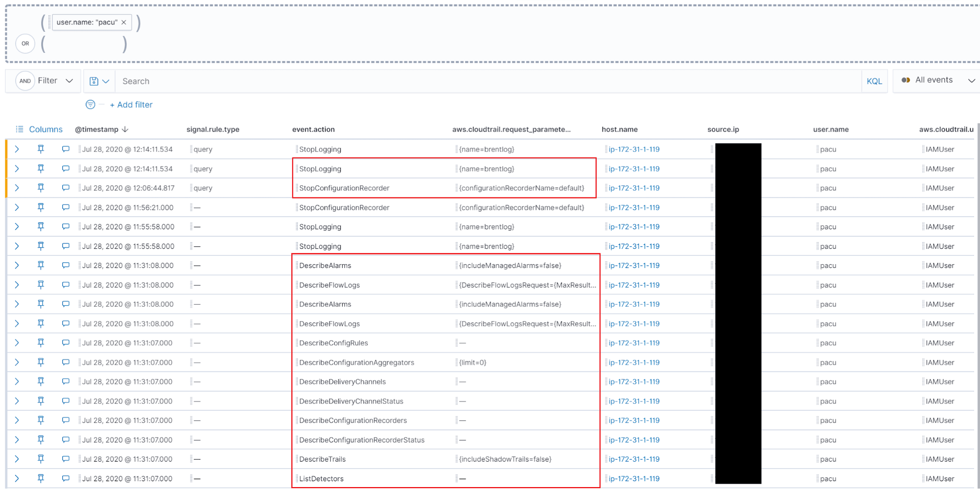Click the Columns list icon

tap(20, 129)
